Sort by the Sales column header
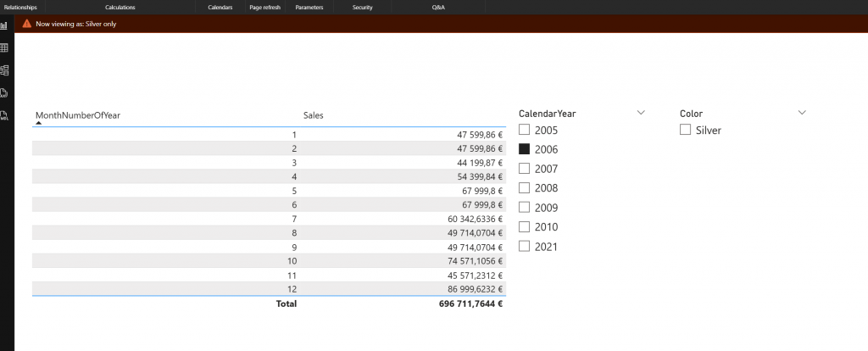The width and height of the screenshot is (868, 351). tap(314, 114)
